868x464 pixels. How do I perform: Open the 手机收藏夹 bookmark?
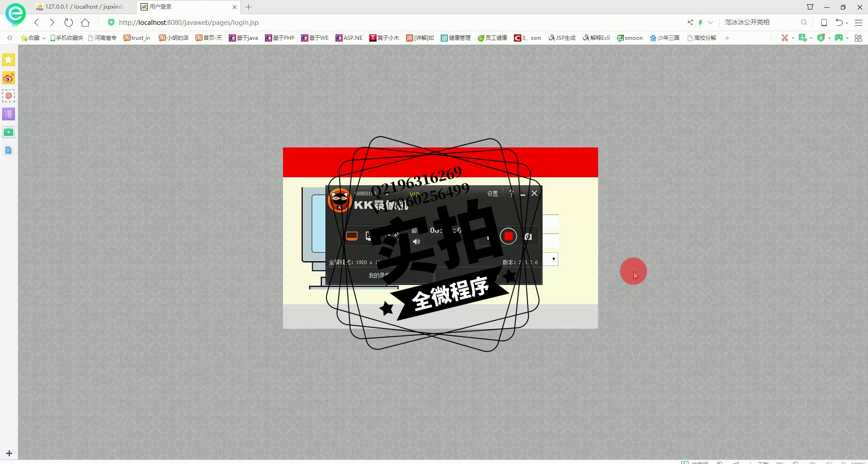click(x=67, y=38)
